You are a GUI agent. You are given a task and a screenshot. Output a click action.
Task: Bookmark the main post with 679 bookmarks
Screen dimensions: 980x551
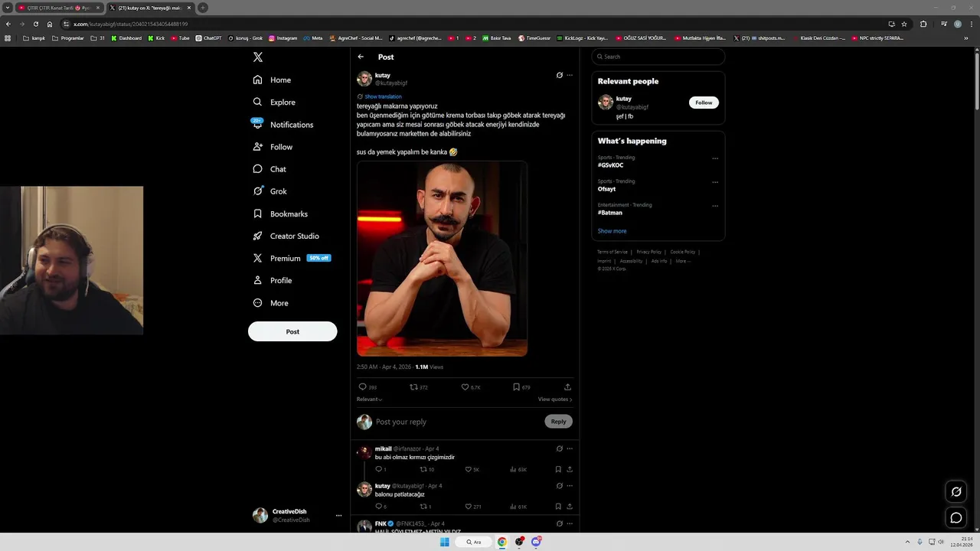tap(521, 387)
